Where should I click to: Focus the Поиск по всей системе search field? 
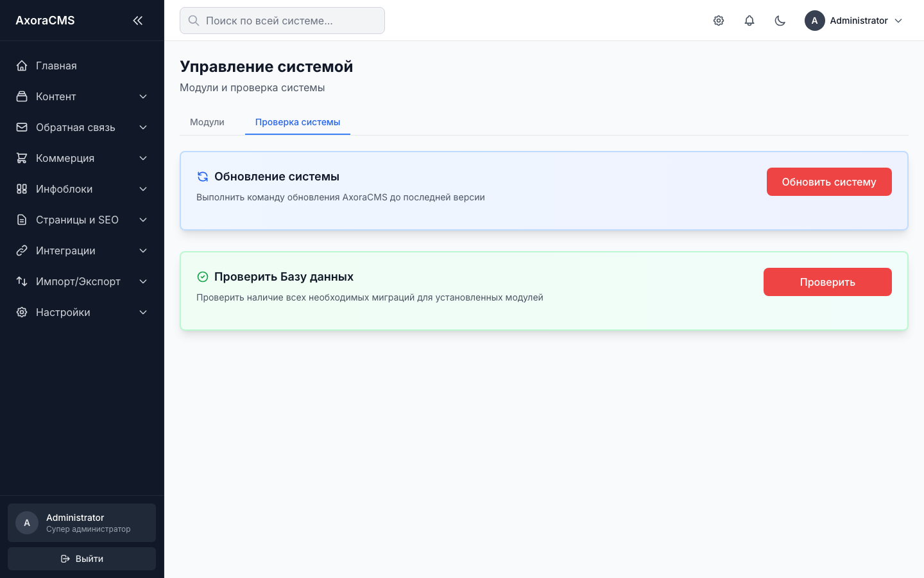[282, 21]
